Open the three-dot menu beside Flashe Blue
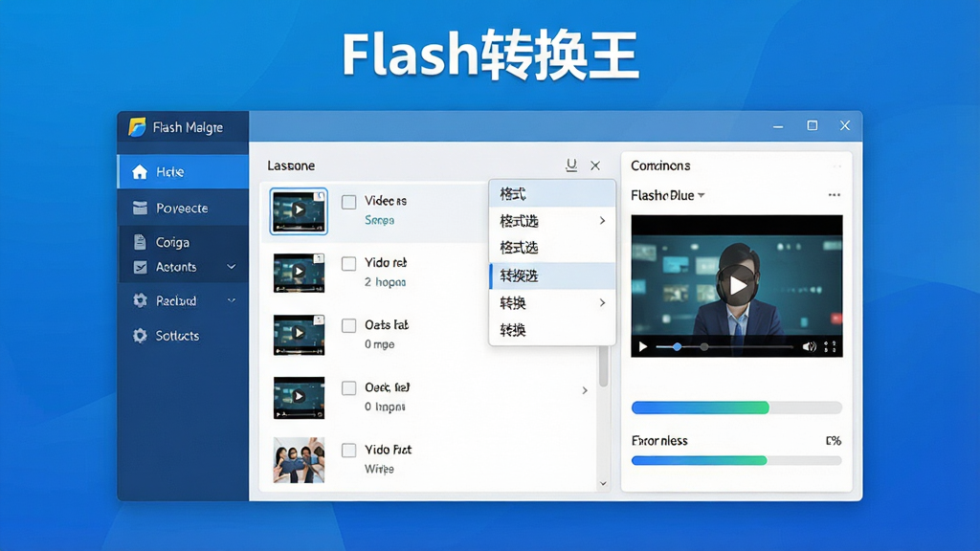 click(x=834, y=195)
